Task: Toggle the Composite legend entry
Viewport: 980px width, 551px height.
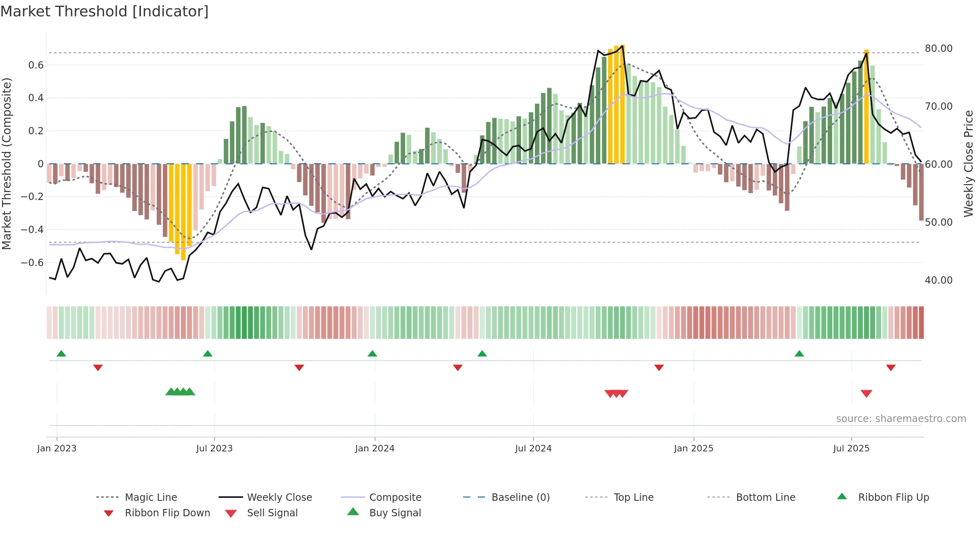Action: coord(381,497)
